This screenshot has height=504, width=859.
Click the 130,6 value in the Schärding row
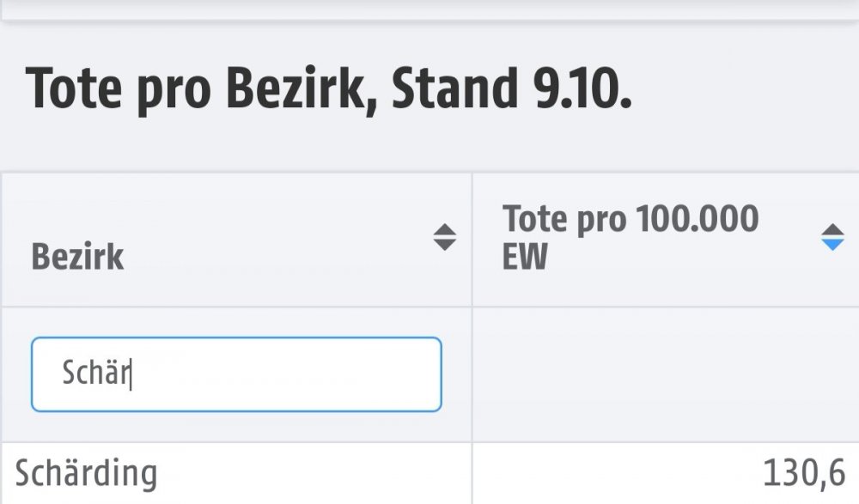click(804, 474)
